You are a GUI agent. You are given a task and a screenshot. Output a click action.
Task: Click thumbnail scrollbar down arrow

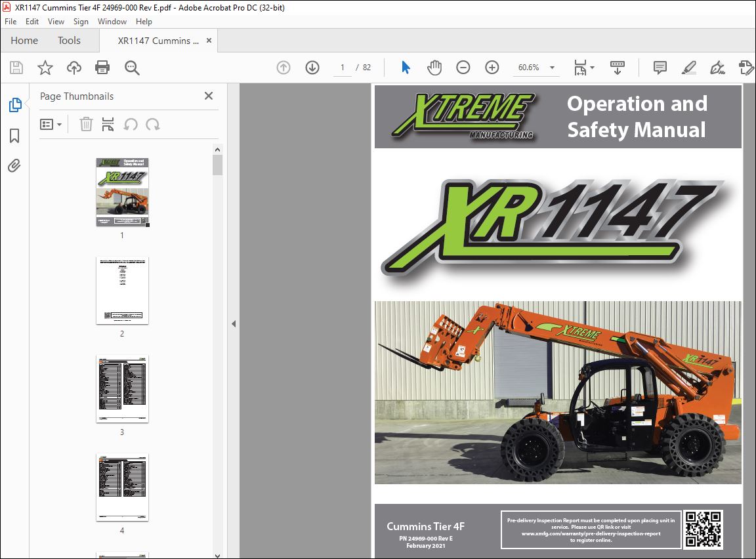(217, 555)
